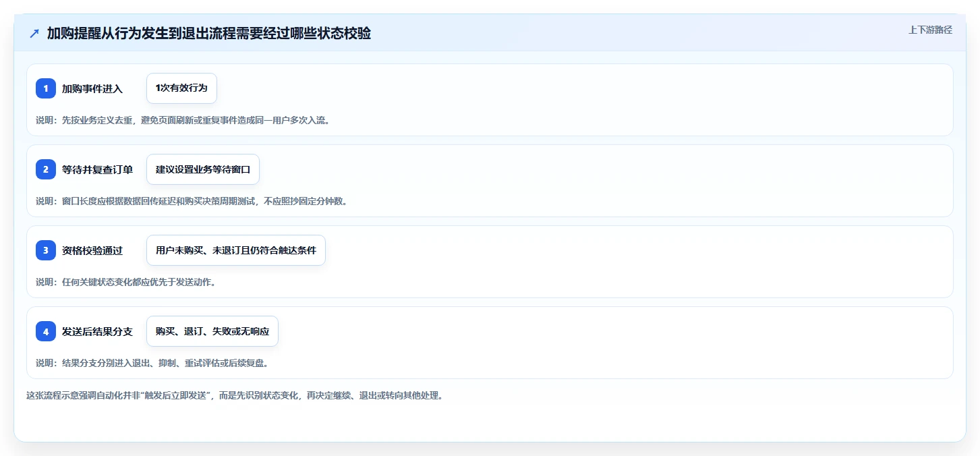Click the step 1 number badge
Image resolution: width=980 pixels, height=456 pixels.
(x=46, y=88)
